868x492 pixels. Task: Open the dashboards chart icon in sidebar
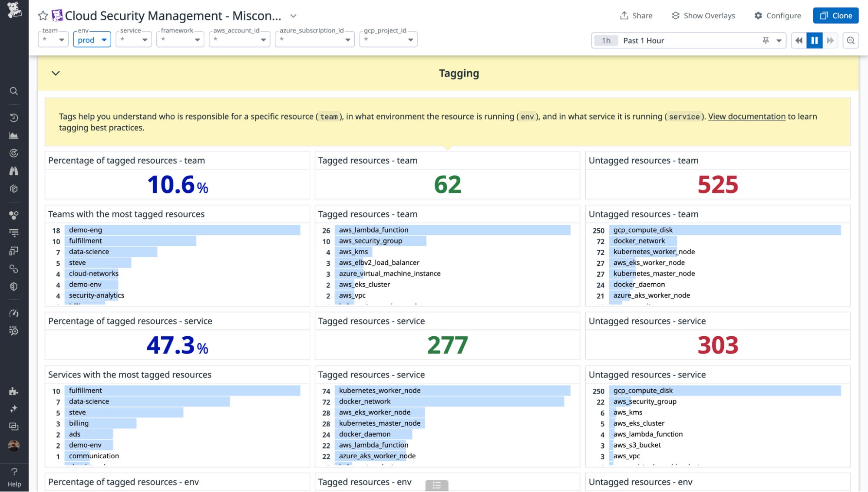14,135
